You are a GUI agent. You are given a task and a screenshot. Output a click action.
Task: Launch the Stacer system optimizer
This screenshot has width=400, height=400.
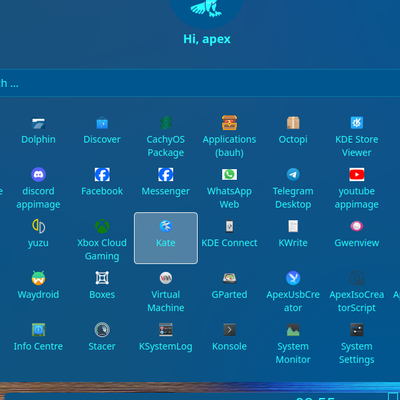[x=102, y=330]
